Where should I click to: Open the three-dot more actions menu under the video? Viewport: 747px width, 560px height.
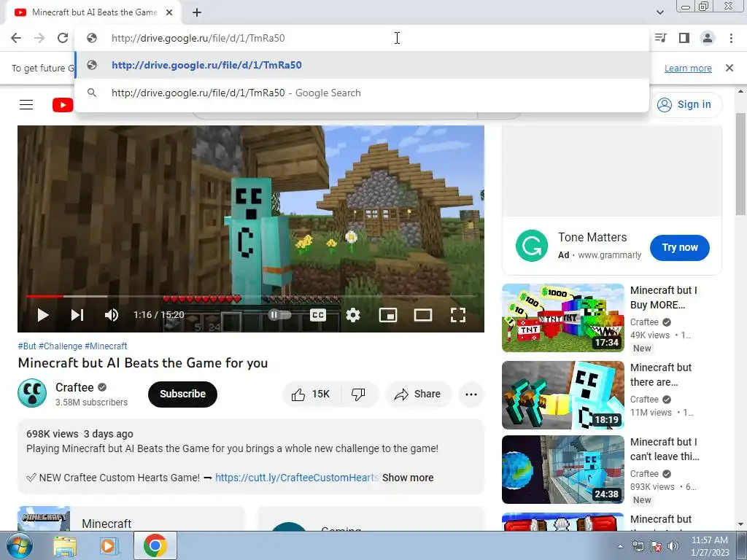coord(471,394)
